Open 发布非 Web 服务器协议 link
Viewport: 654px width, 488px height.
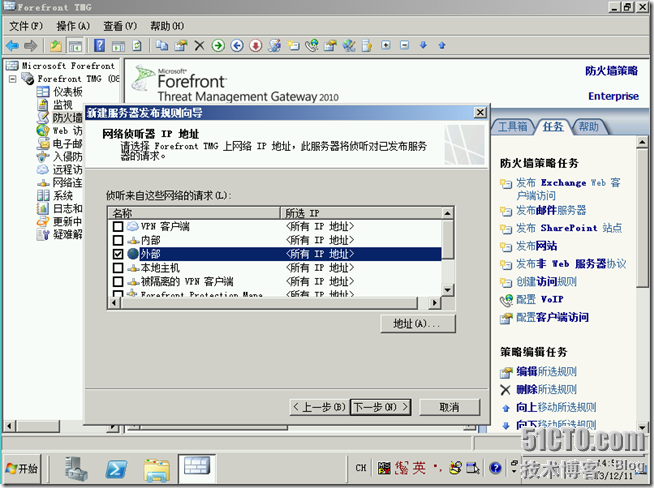pos(571,264)
